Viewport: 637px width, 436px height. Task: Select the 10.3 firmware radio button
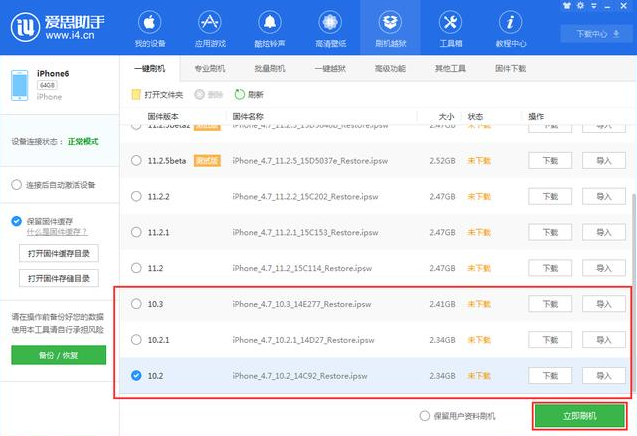[x=136, y=304]
